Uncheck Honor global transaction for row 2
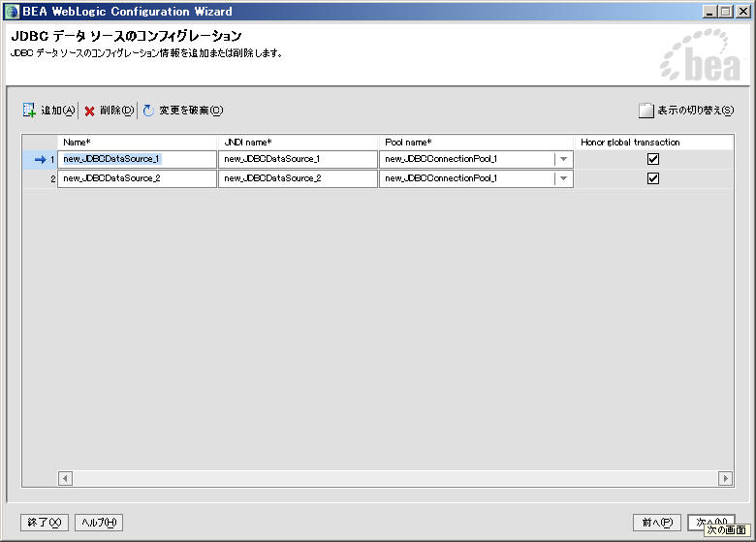Viewport: 756px width, 542px height. click(652, 178)
